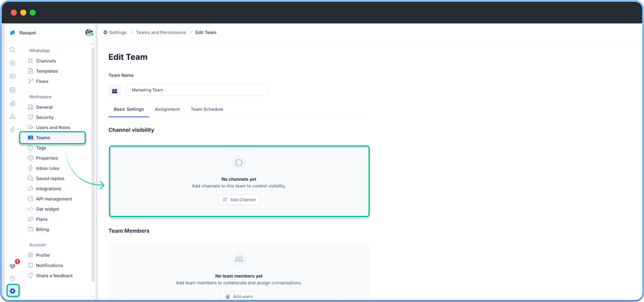The height and width of the screenshot is (302, 644).
Task: Click the red close window button
Action: (14, 13)
